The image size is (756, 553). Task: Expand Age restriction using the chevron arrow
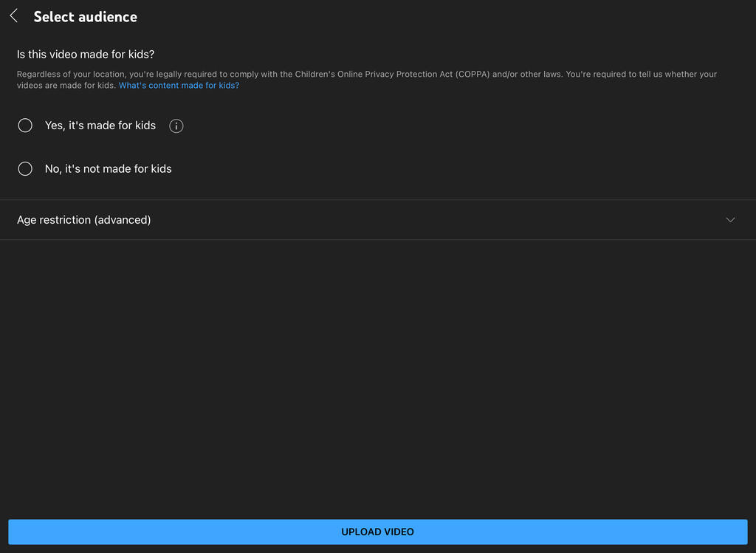(730, 220)
